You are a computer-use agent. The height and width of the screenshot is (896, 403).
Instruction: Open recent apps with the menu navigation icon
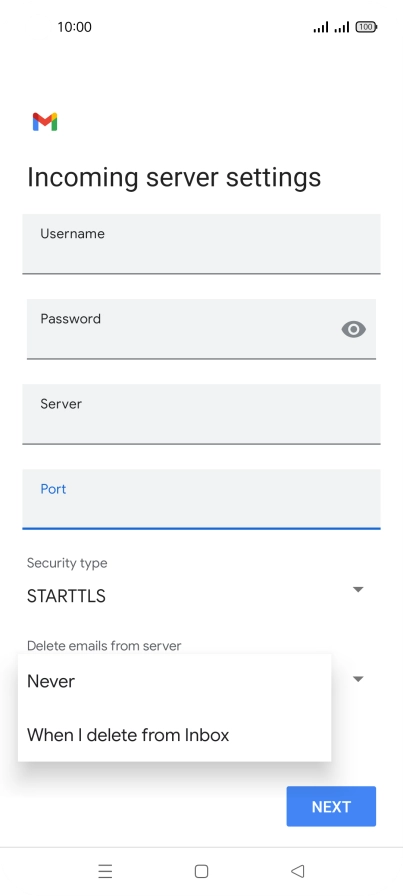tap(105, 871)
